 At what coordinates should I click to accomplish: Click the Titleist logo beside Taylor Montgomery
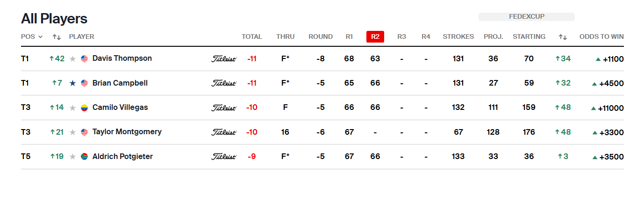click(224, 132)
